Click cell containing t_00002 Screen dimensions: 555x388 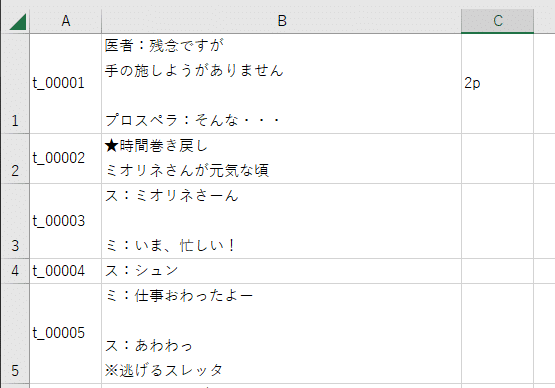(65, 159)
